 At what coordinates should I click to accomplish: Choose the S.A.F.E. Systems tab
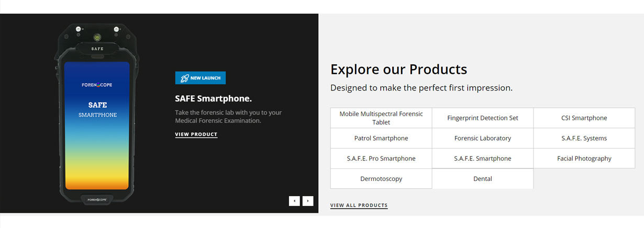(x=584, y=138)
